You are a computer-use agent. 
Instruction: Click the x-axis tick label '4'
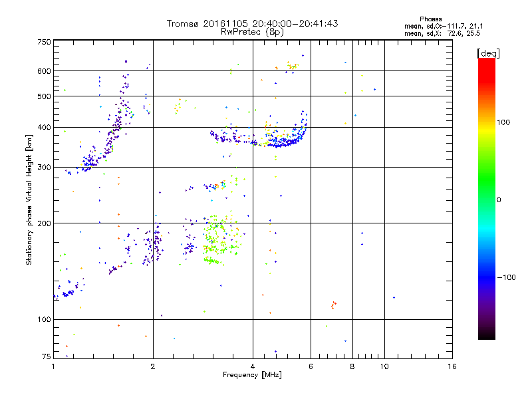[253, 366]
